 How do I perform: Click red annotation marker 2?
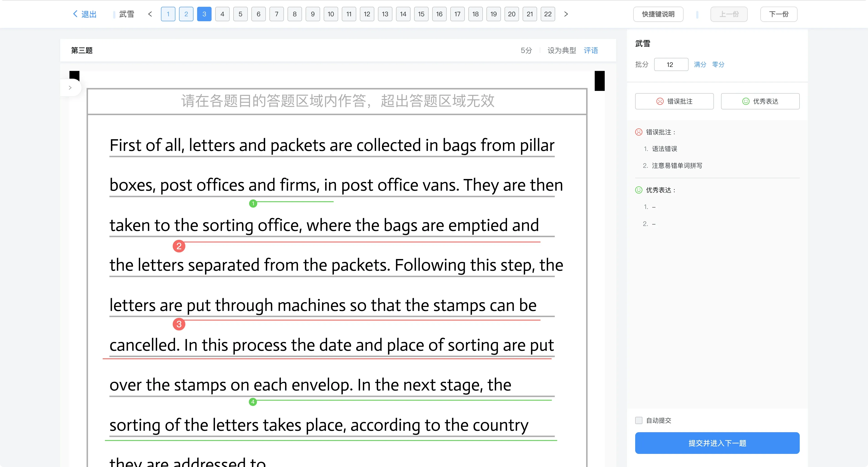tap(179, 246)
